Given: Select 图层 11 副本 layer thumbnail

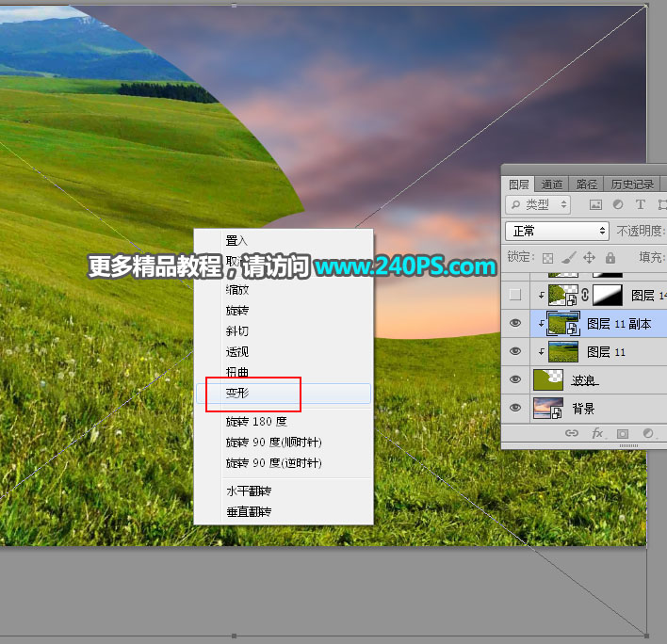Looking at the screenshot, I should [563, 324].
